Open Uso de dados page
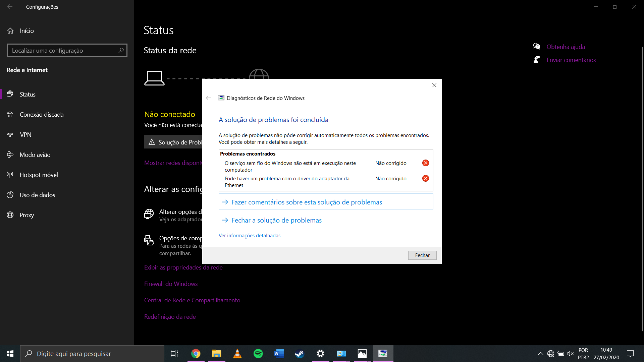644x362 pixels. click(37, 195)
